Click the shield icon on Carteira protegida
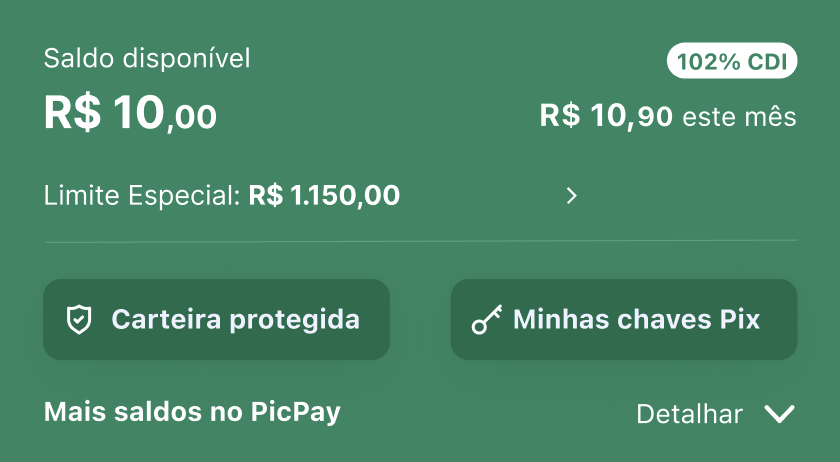Image resolution: width=840 pixels, height=462 pixels. [78, 320]
